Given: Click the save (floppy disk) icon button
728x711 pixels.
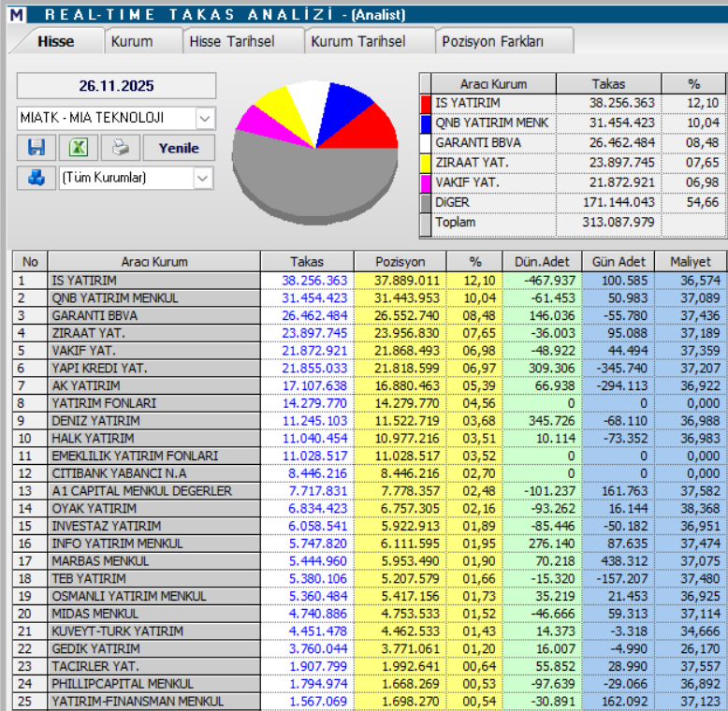Looking at the screenshot, I should point(36,148).
